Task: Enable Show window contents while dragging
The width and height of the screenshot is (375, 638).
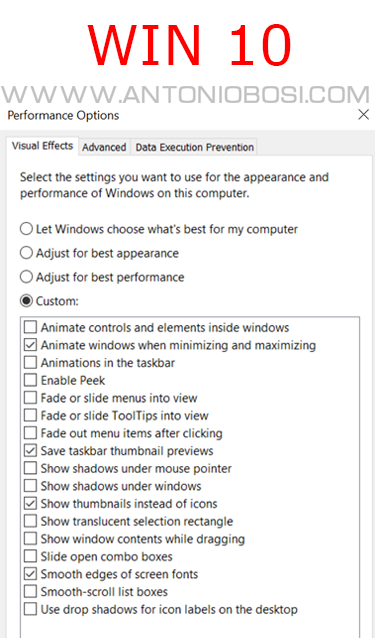Action: click(x=31, y=538)
